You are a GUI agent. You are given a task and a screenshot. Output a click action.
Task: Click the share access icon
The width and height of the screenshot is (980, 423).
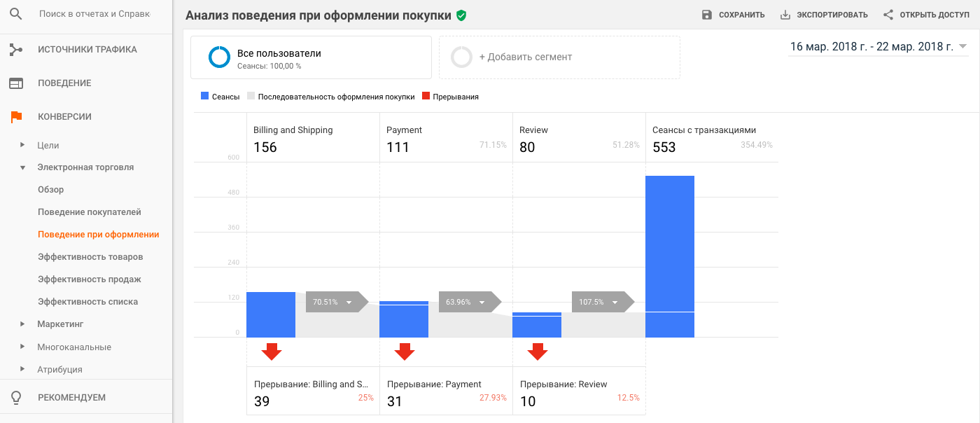(x=888, y=15)
